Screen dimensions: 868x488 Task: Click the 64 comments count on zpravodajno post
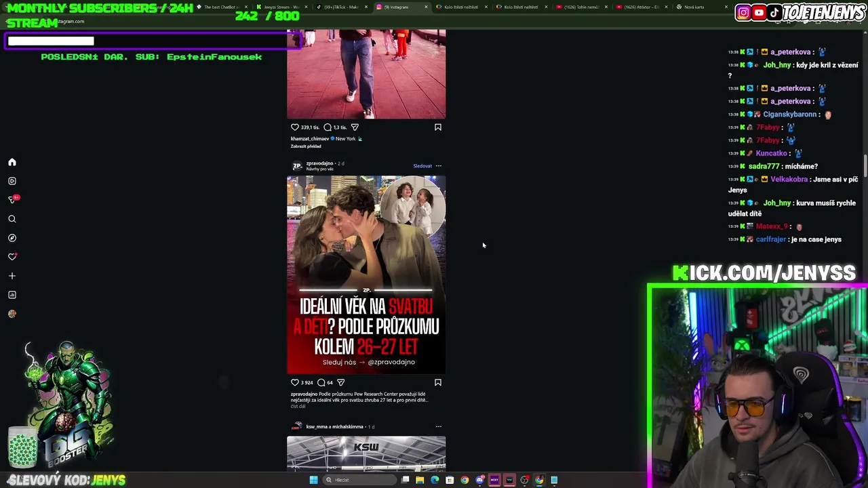pos(330,382)
